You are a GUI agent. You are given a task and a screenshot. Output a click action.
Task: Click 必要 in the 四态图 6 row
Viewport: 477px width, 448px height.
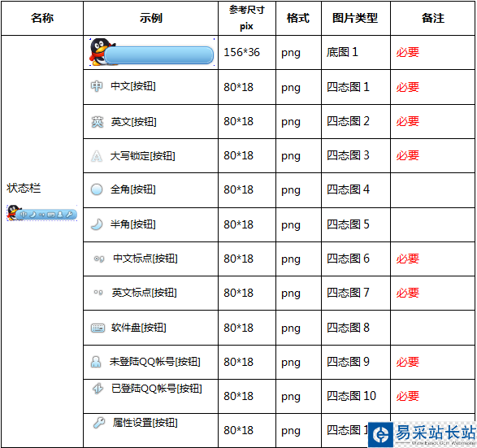[x=408, y=259]
